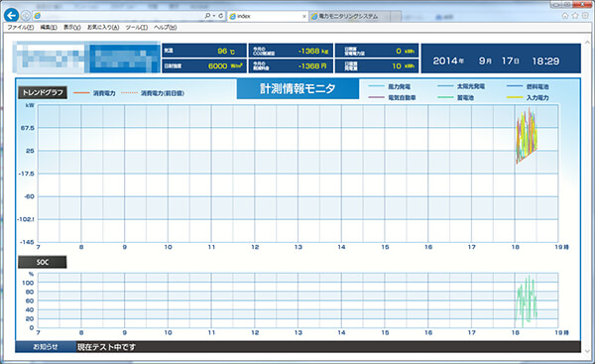Open the search dropdown arrow in address bar
This screenshot has height=364, width=595.
pos(214,16)
